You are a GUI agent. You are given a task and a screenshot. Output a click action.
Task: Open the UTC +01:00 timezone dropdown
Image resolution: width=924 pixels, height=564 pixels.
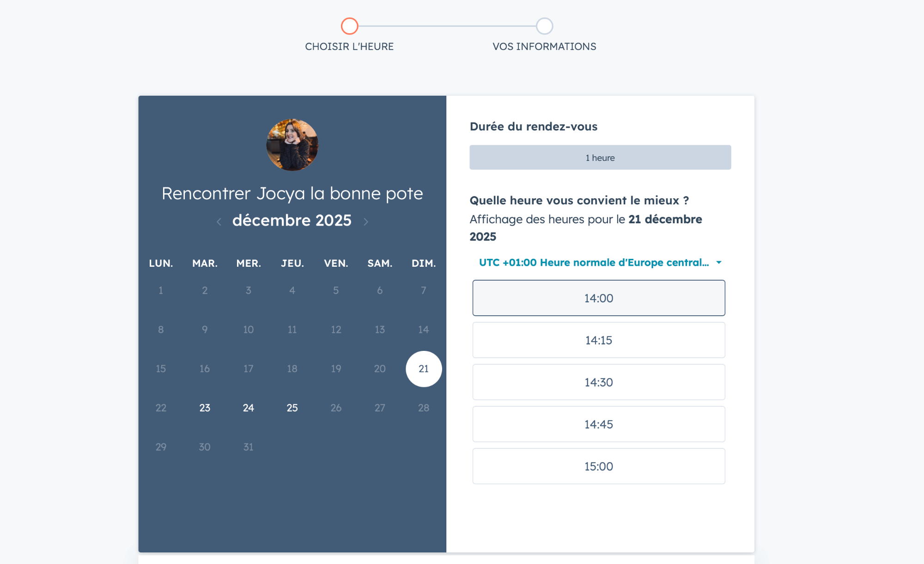click(594, 263)
